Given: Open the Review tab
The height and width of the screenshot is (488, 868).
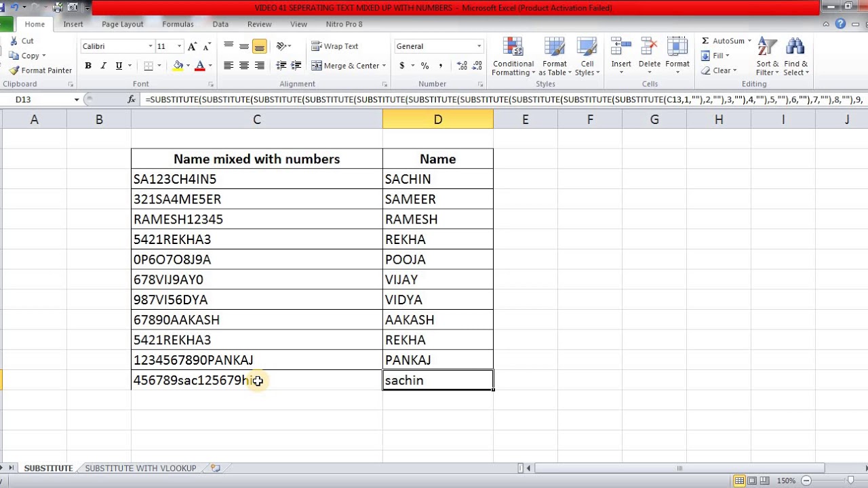Looking at the screenshot, I should [259, 24].
